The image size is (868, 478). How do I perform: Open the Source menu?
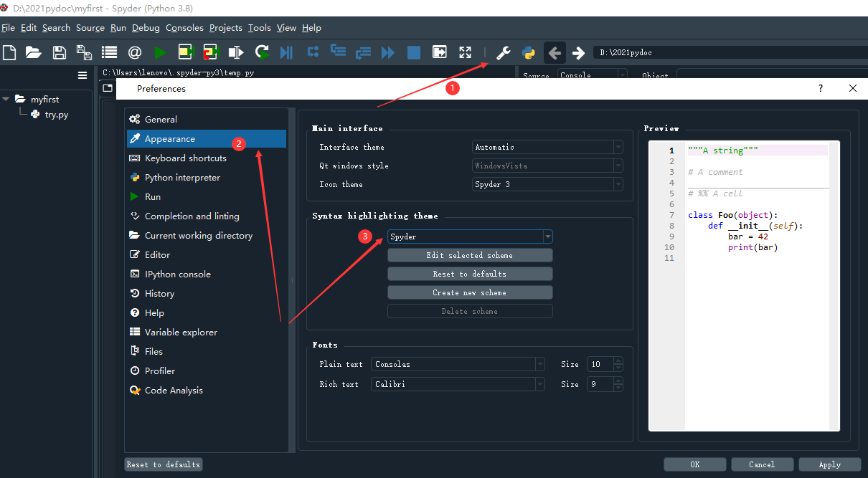90,28
